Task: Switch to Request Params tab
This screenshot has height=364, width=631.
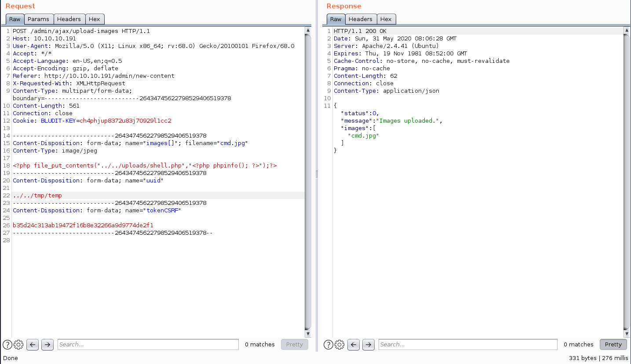Action: 38,19
